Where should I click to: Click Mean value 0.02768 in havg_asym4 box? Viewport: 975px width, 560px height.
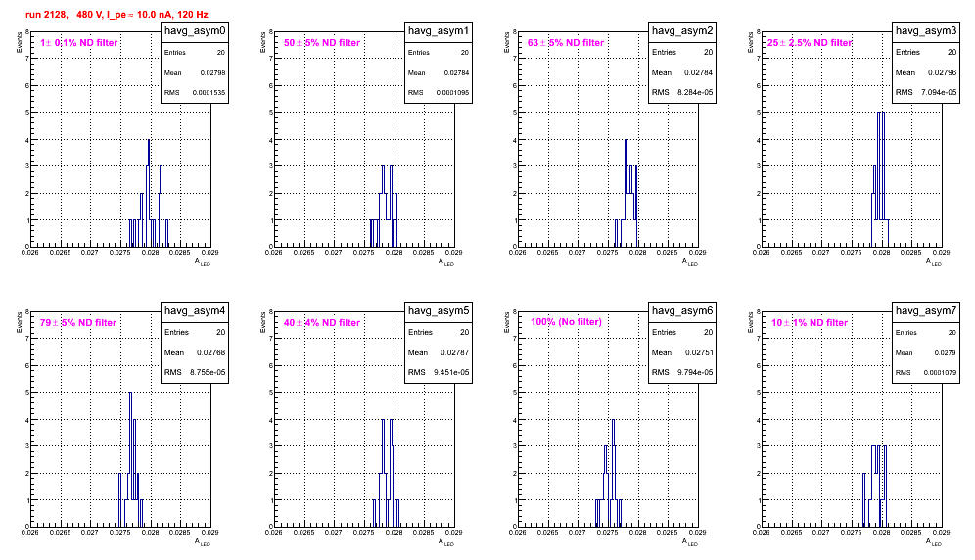(x=211, y=352)
